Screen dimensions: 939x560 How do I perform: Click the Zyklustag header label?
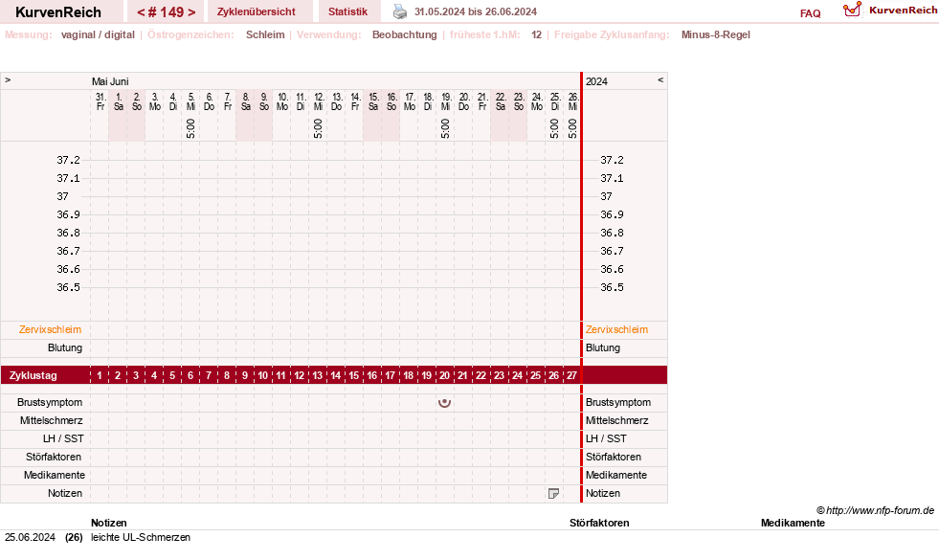point(33,375)
